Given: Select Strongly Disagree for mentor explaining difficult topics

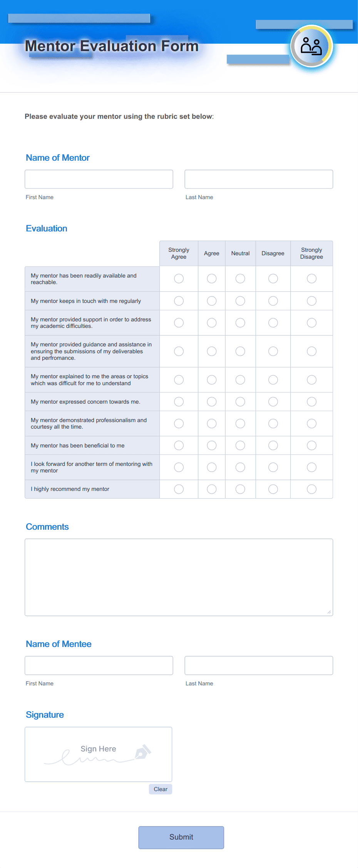Looking at the screenshot, I should tap(311, 379).
